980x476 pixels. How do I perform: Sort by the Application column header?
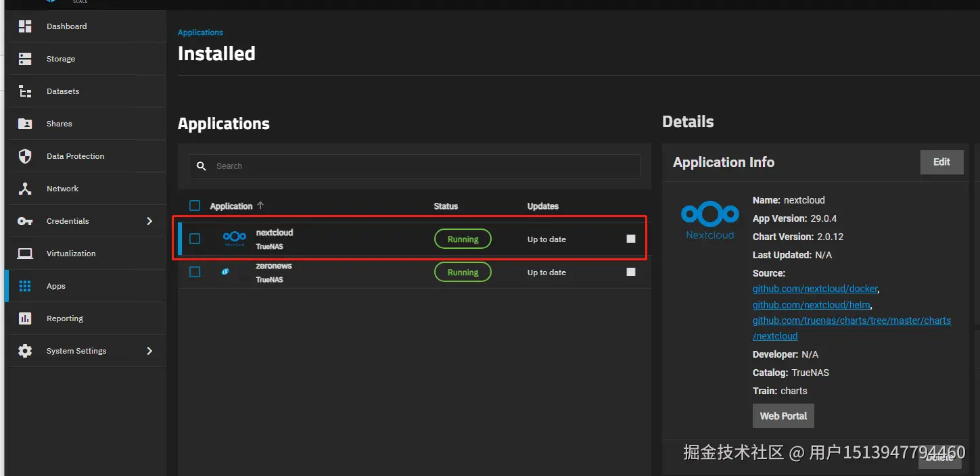click(231, 206)
